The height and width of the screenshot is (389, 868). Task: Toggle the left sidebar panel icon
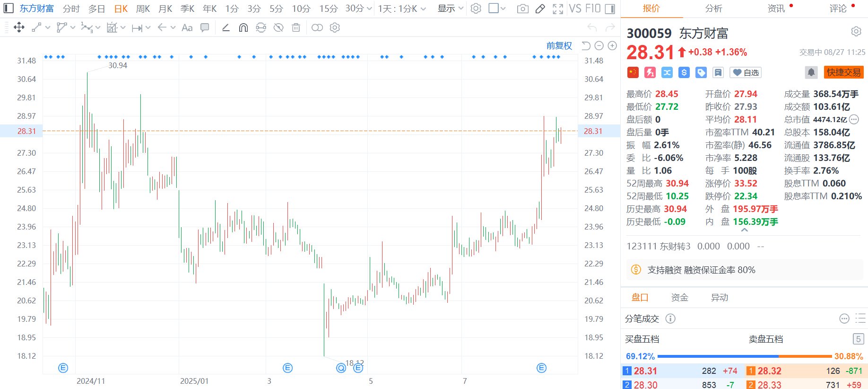[9, 9]
